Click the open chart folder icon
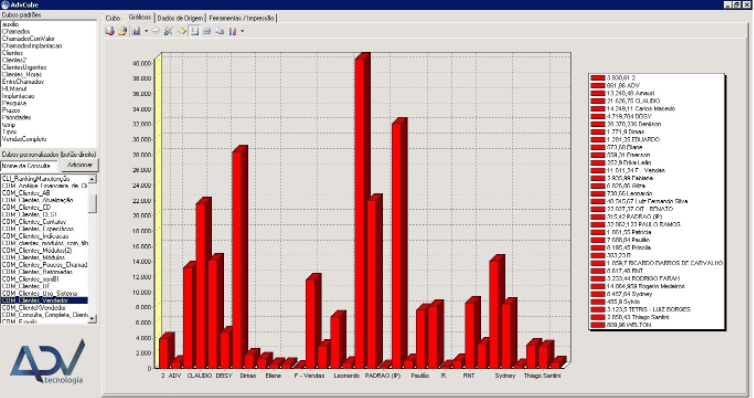 tap(122, 31)
